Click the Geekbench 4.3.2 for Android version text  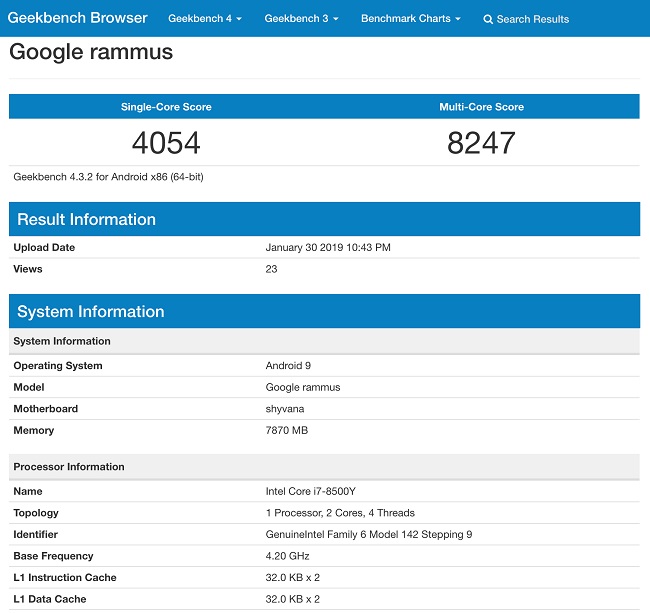click(107, 177)
